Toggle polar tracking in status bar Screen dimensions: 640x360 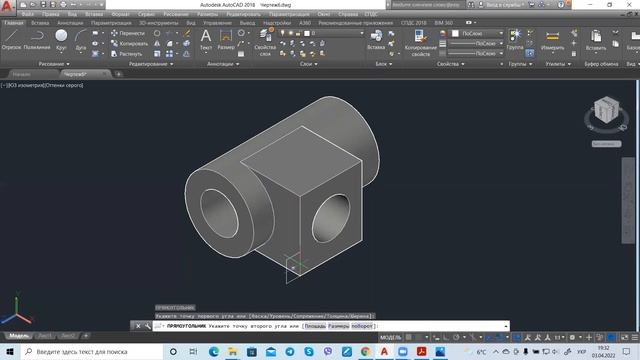click(x=456, y=337)
